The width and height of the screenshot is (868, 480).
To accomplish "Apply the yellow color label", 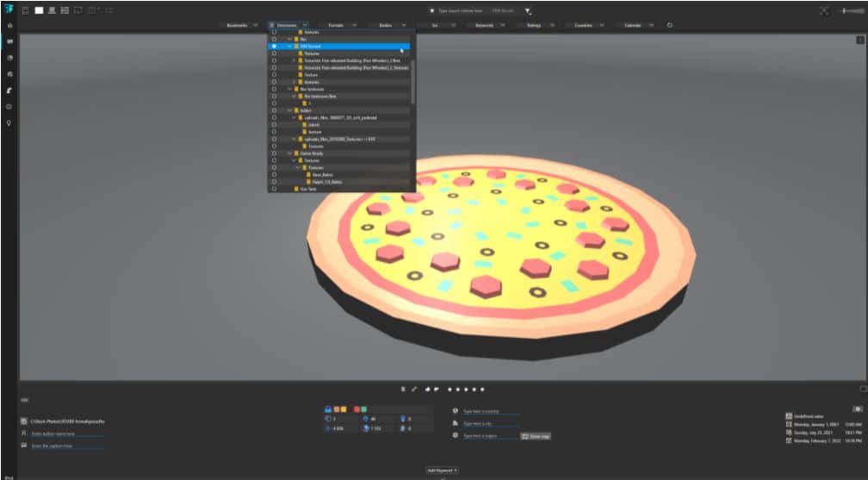I will [344, 409].
